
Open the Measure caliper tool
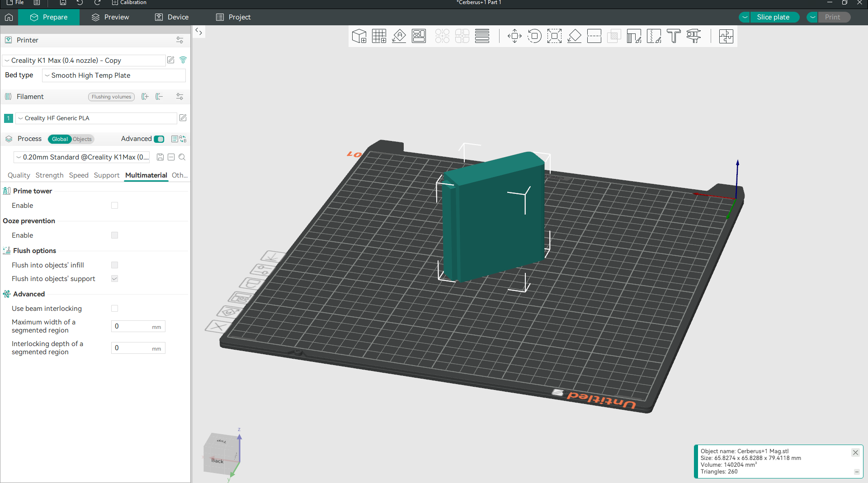click(693, 36)
